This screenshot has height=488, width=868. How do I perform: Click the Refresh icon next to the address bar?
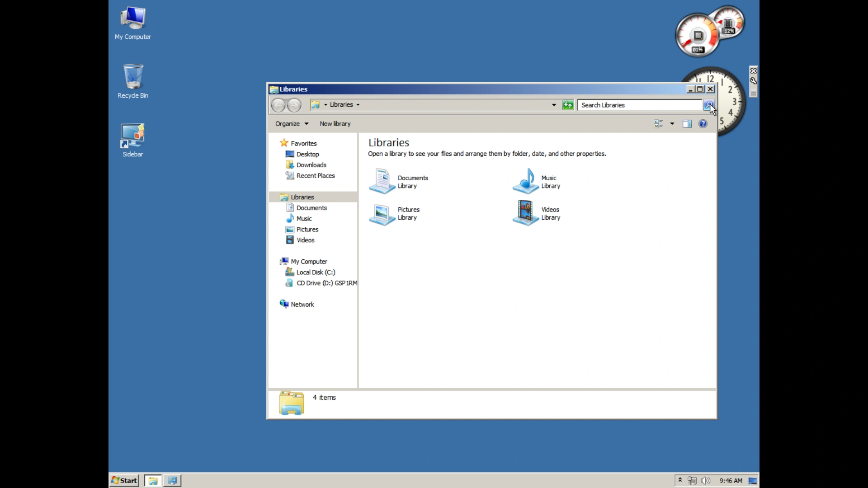(568, 105)
